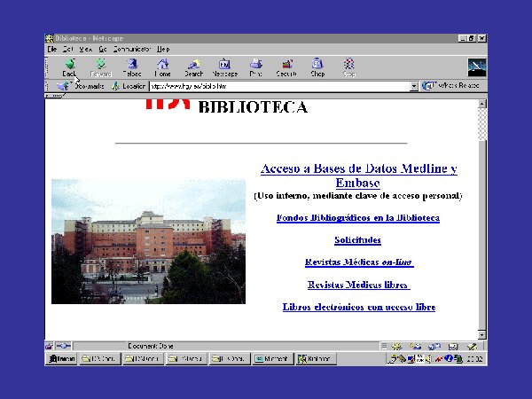Go Back using the Back toolbar button

69,67
